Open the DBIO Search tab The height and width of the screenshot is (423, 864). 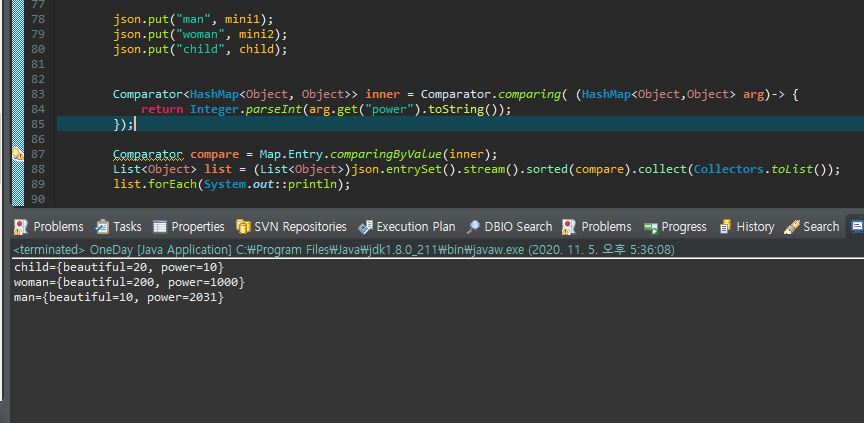pyautogui.click(x=509, y=226)
